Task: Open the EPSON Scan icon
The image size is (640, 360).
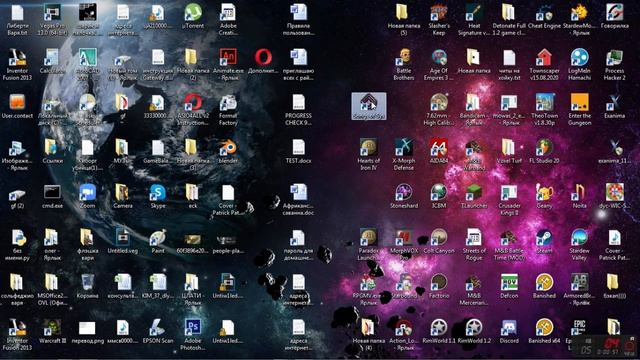Action: pos(158,331)
